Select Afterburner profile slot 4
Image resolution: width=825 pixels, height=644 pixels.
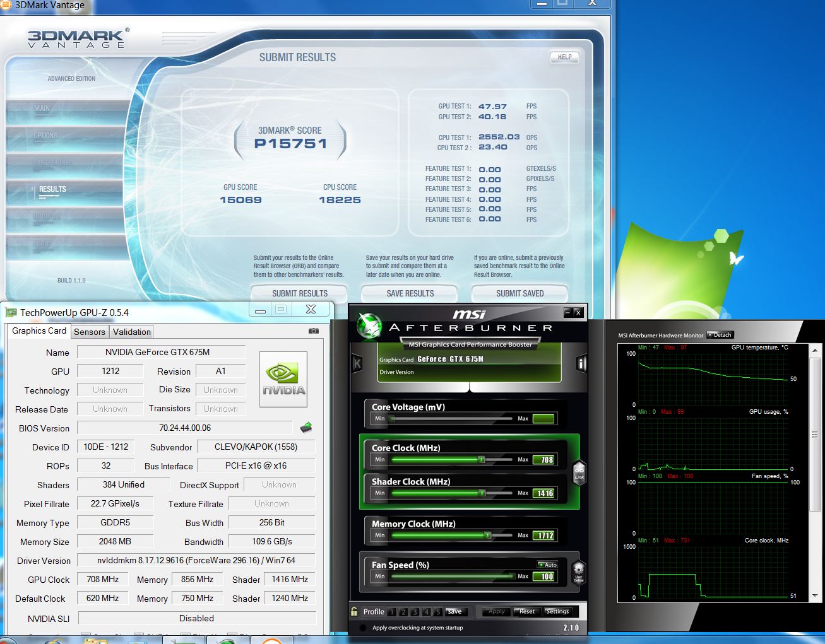tap(426, 612)
